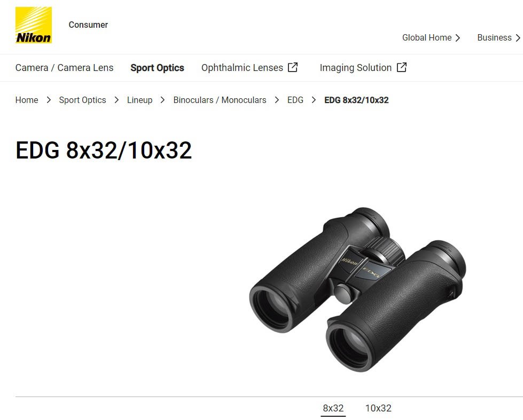Click the EDG breadcrumb
The width and height of the screenshot is (523, 420).
[295, 100]
